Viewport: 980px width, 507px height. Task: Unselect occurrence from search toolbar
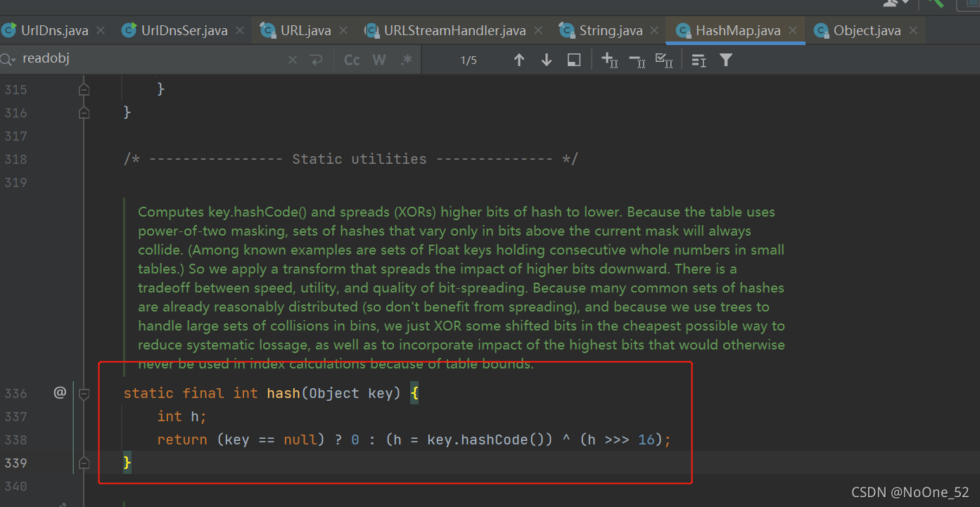tap(637, 60)
